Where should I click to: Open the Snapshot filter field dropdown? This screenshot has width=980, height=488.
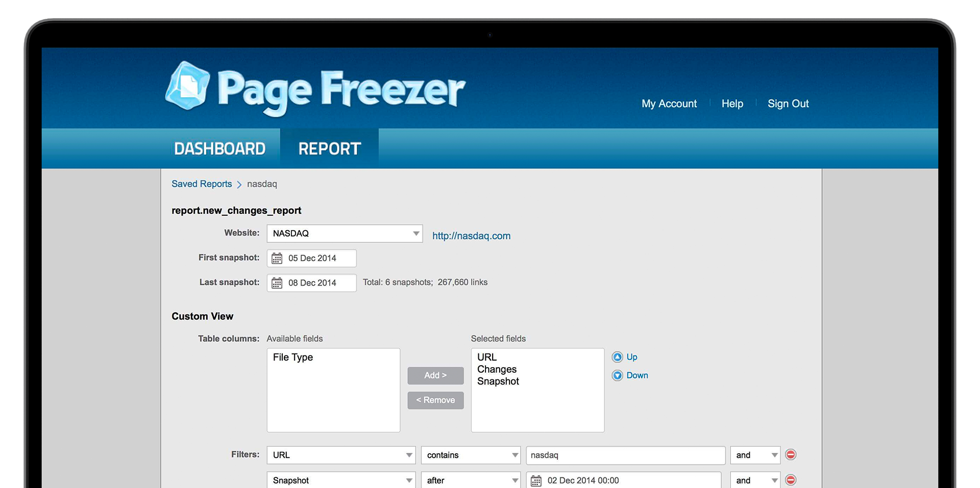coord(341,480)
